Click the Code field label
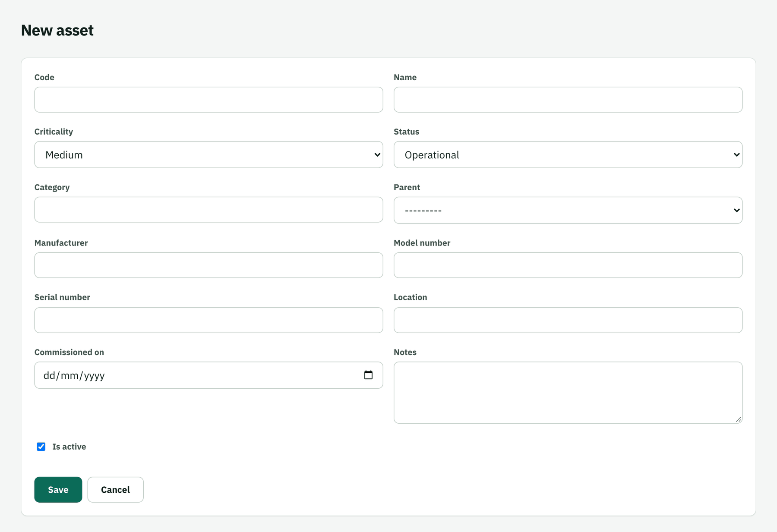777x532 pixels. 44,77
